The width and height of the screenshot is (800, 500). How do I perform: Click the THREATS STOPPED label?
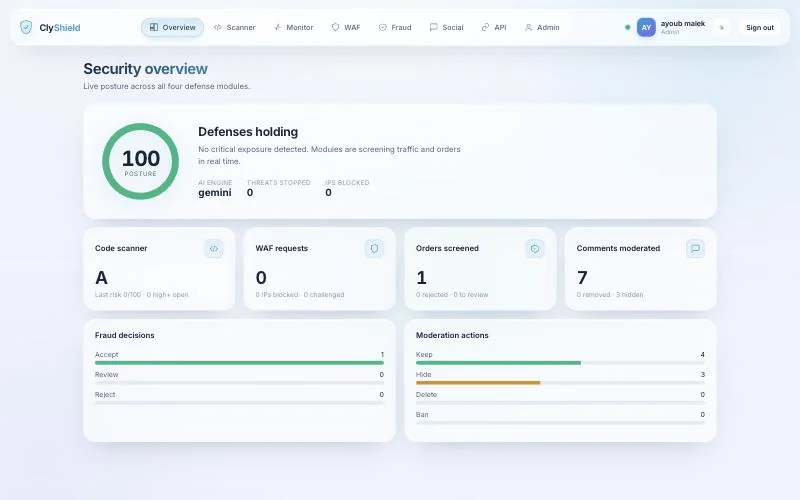click(x=279, y=182)
